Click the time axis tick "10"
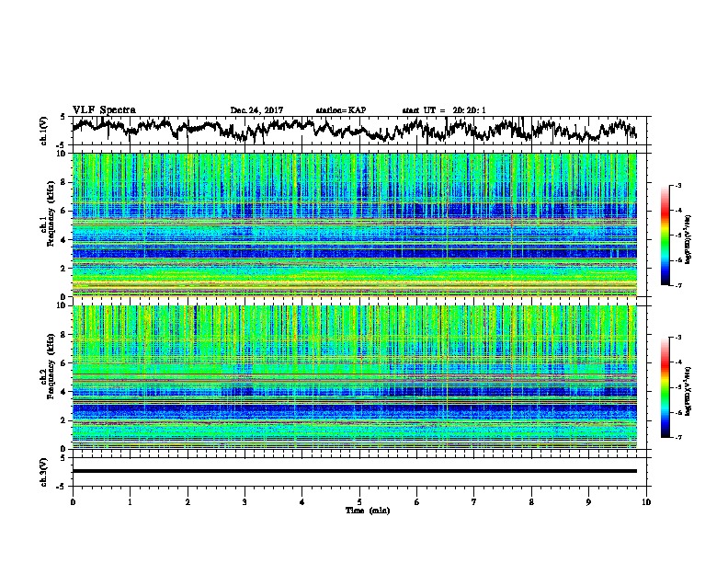The width and height of the screenshot is (728, 563). point(646,502)
